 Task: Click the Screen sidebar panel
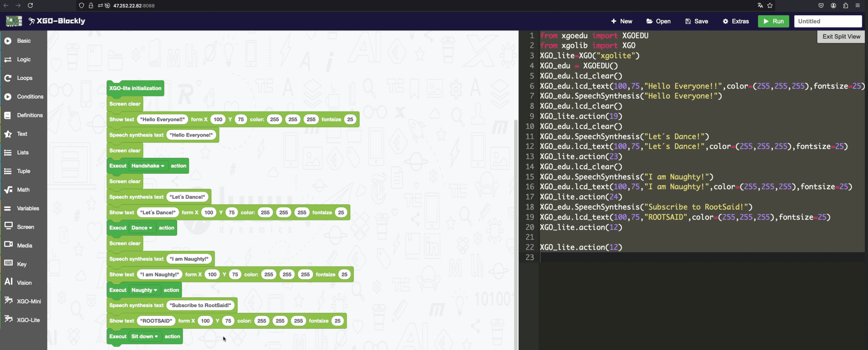(x=25, y=227)
